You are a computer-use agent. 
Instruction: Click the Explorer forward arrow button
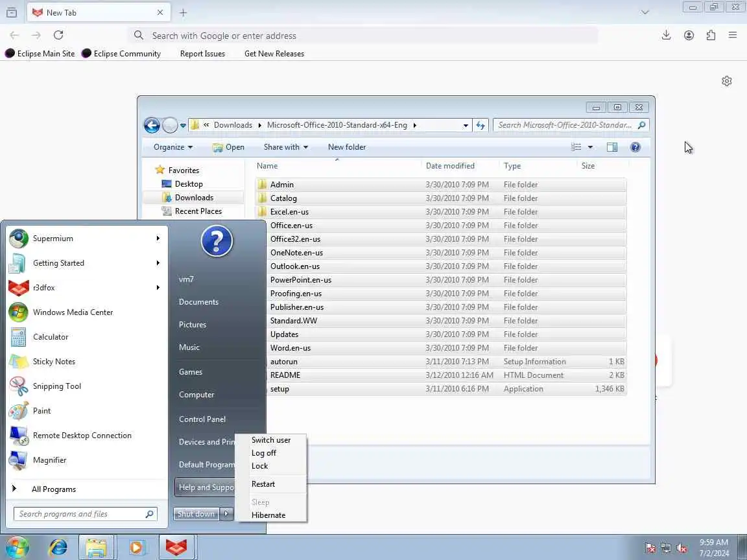[170, 125]
